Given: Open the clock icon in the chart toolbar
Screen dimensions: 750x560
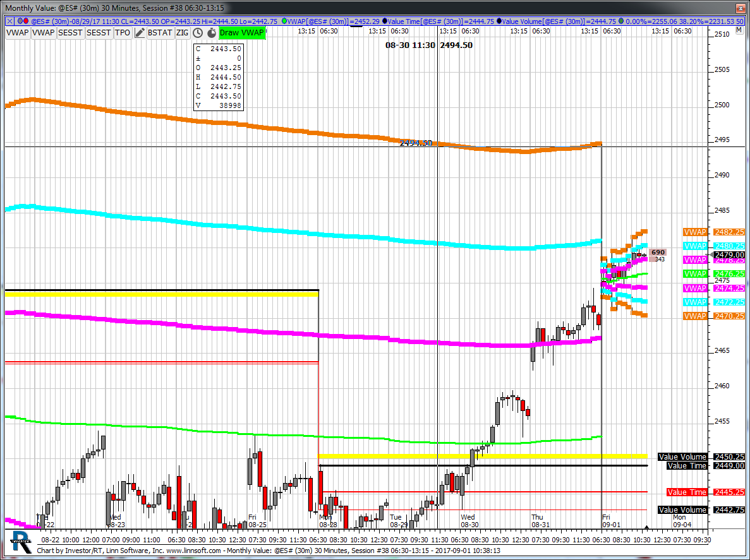Looking at the screenshot, I should (198, 32).
